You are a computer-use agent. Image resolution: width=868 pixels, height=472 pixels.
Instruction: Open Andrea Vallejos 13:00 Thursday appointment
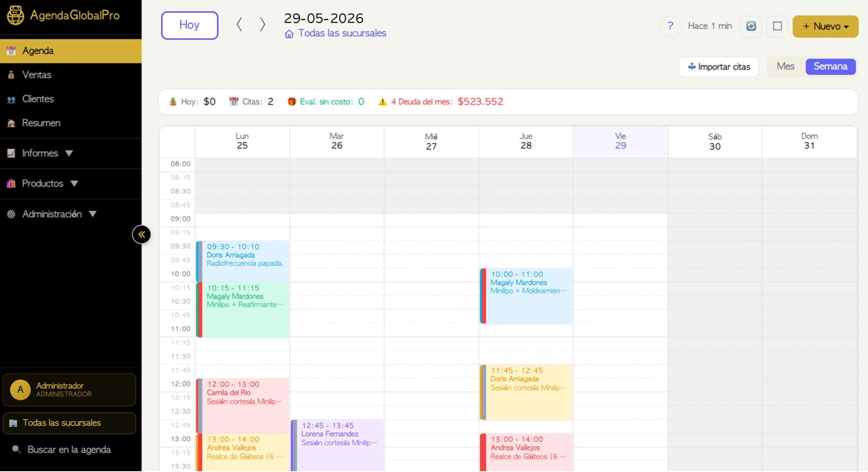point(526,452)
